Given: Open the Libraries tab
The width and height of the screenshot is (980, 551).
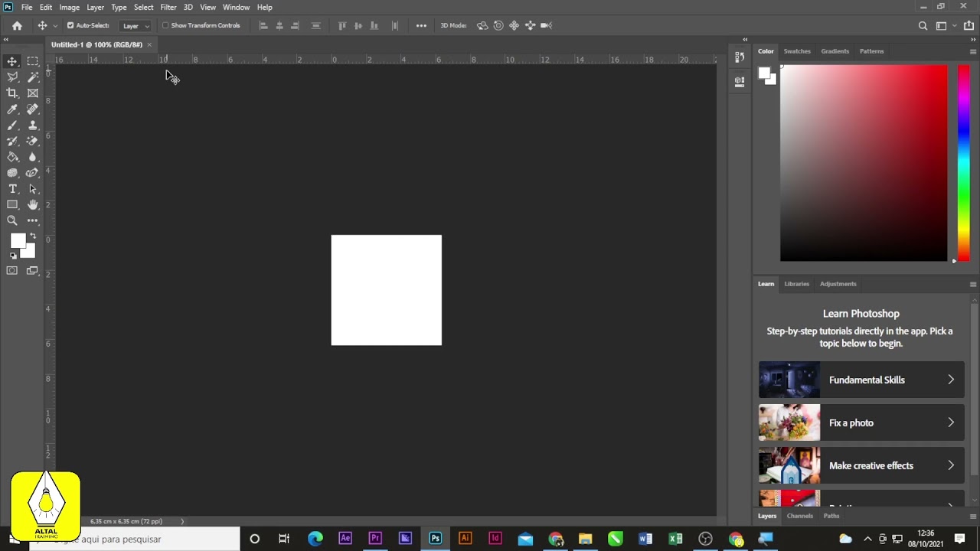Looking at the screenshot, I should click(x=796, y=284).
